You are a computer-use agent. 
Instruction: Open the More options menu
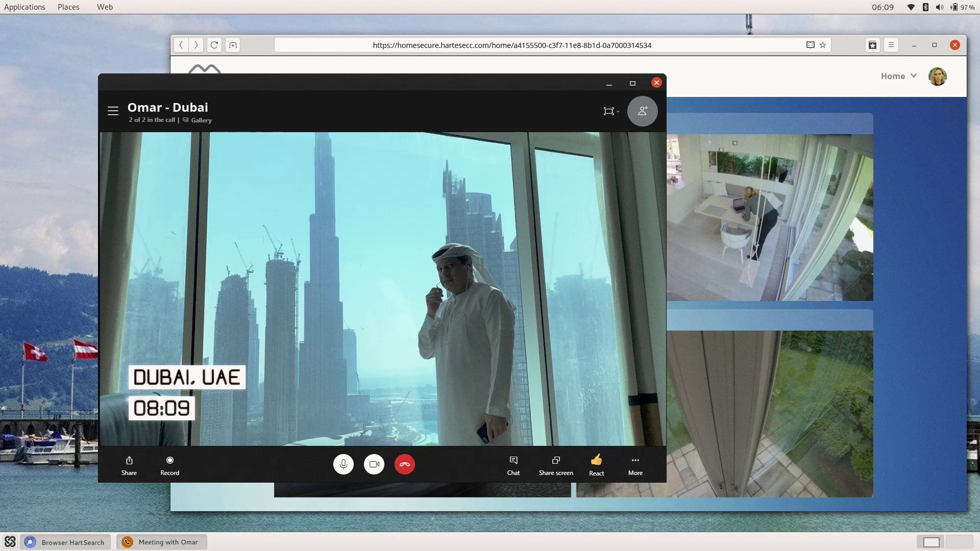coord(635,465)
